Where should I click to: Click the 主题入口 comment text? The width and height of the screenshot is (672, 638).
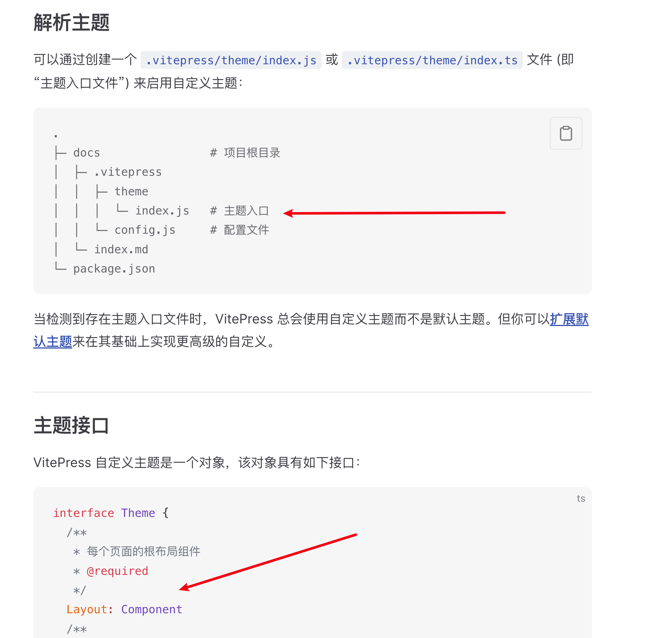[246, 210]
